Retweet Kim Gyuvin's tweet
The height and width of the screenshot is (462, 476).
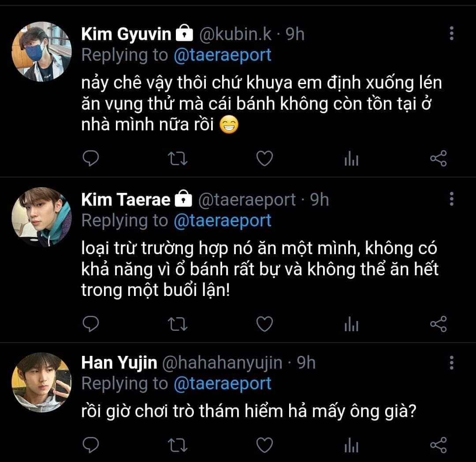(x=178, y=159)
